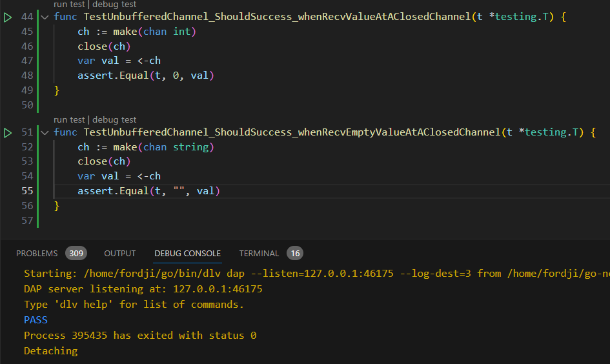
Task: Show the TERMINAL tab
Action: 259,254
